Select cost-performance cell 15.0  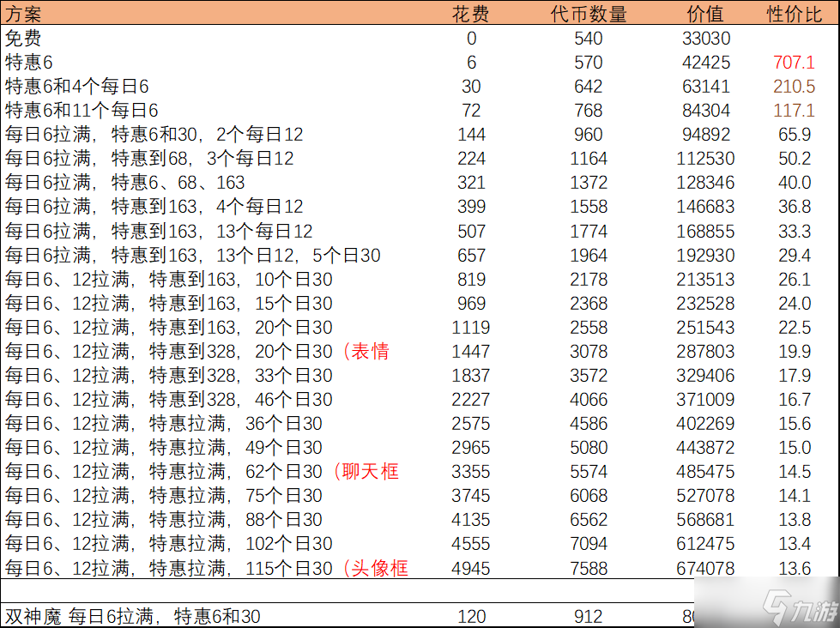point(794,448)
